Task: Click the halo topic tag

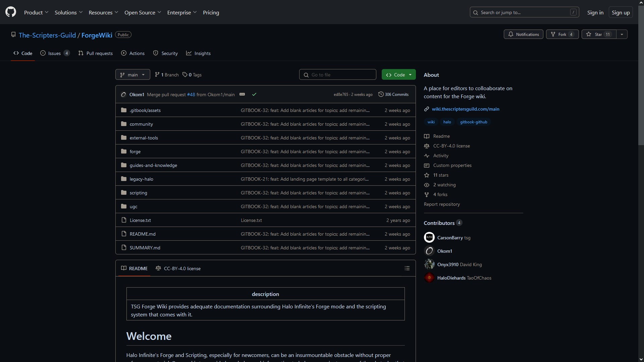Action: tap(447, 122)
